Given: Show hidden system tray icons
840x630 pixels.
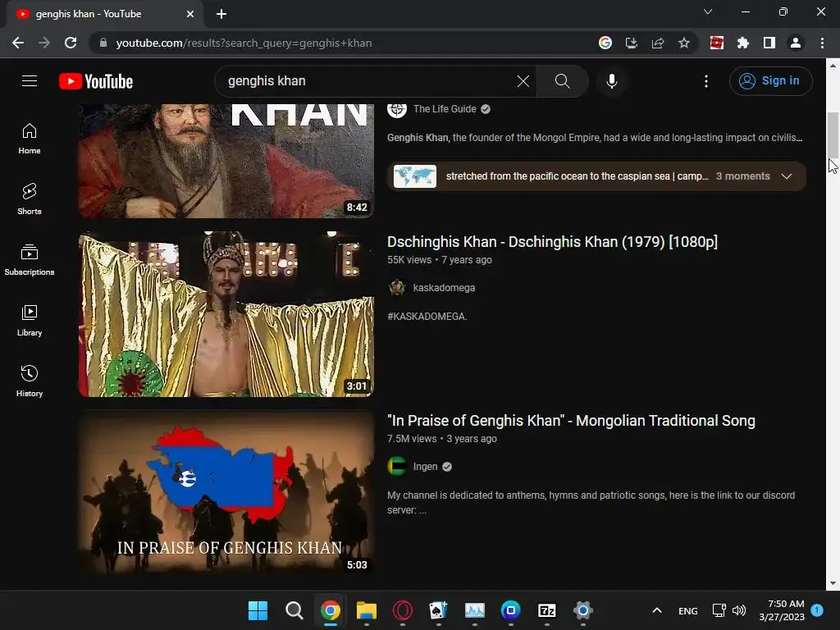Looking at the screenshot, I should [x=657, y=610].
